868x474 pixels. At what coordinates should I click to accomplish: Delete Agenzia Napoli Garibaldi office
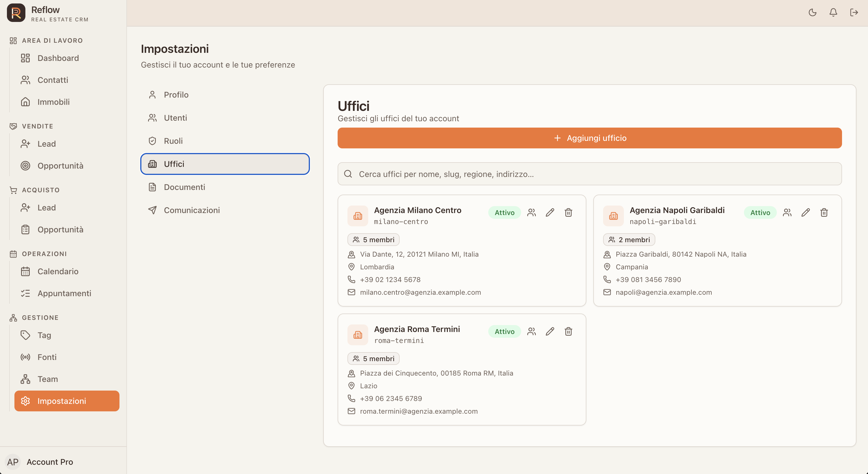coord(824,212)
